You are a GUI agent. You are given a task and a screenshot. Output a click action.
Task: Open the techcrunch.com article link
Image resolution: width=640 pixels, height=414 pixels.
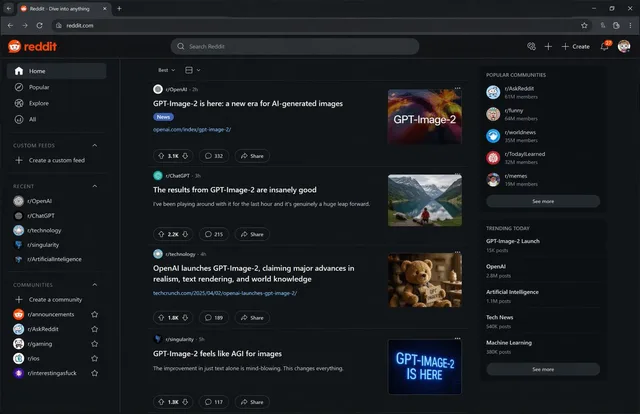pyautogui.click(x=225, y=293)
